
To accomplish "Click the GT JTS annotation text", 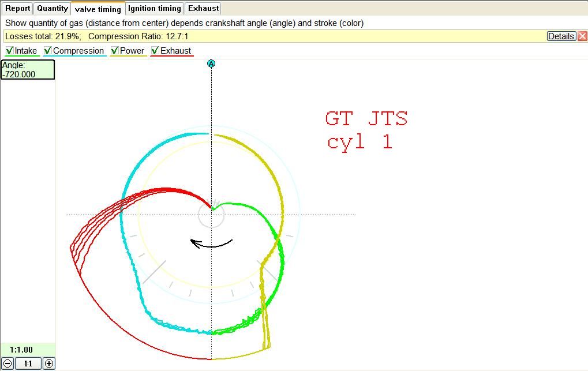I will pos(366,118).
